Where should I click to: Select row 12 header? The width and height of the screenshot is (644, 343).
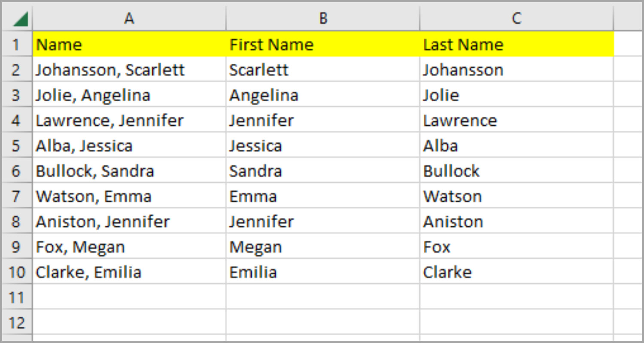pyautogui.click(x=16, y=322)
